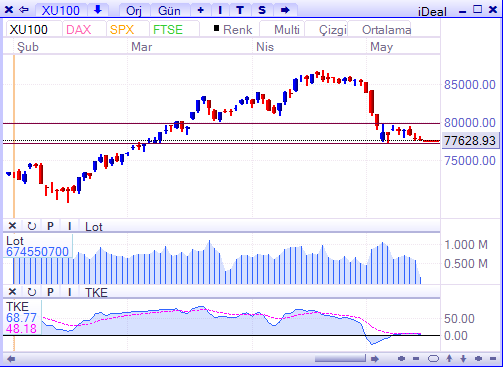Screen dimensions: 503x367
Task: Click the bottom scroll-right arrow beside the scrollbar
Action: 375,359
